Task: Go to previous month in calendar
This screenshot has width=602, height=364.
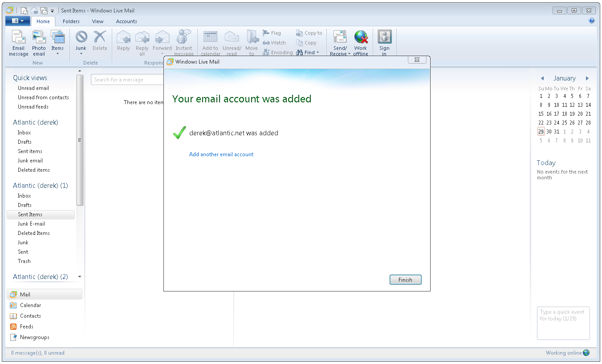Action: 542,78
